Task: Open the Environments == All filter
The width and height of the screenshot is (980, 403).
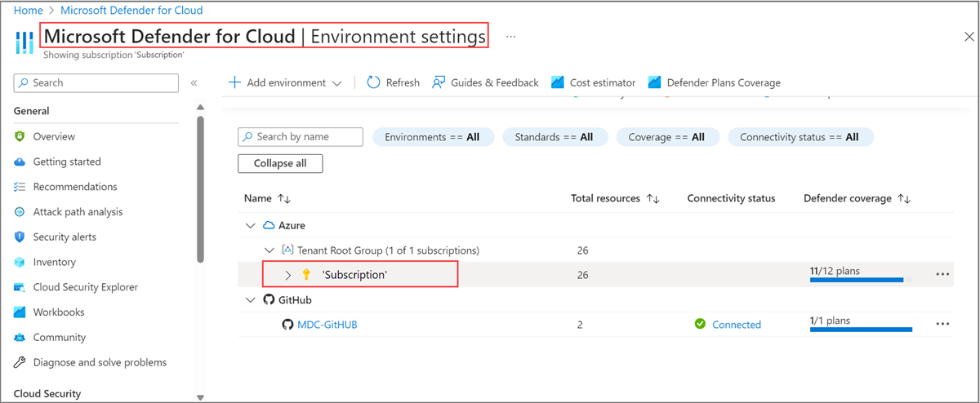Action: coord(433,137)
